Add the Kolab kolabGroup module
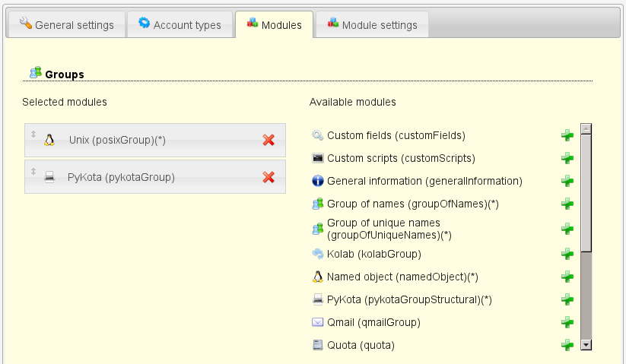 pyautogui.click(x=567, y=254)
